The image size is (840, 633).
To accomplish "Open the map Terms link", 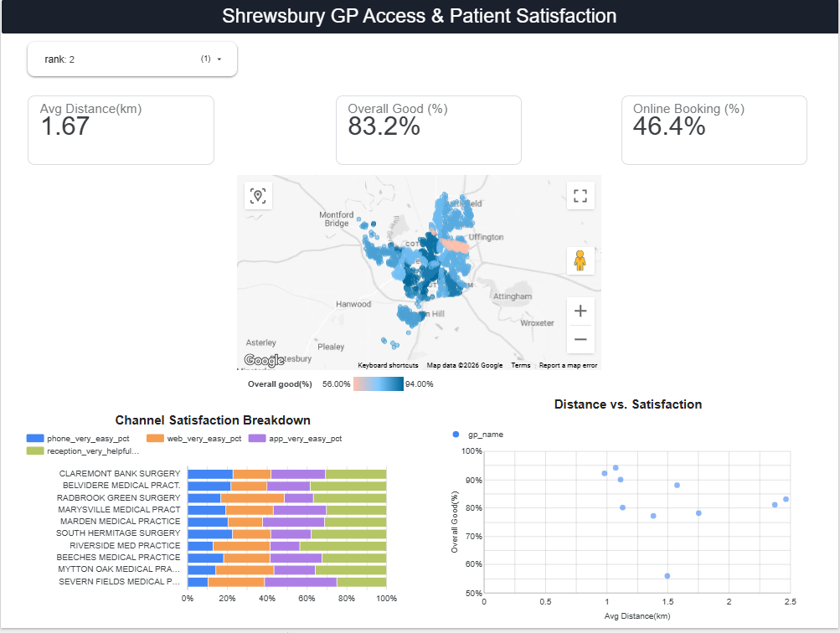I will tap(521, 365).
